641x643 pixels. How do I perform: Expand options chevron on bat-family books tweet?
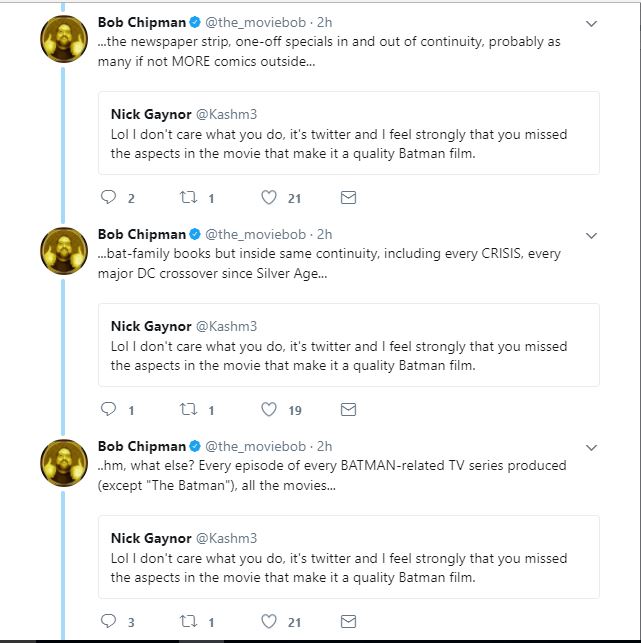[x=591, y=236]
